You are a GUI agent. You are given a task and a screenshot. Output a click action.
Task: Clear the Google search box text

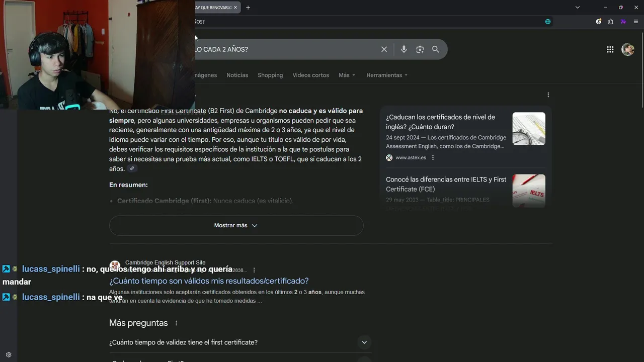coord(384,49)
